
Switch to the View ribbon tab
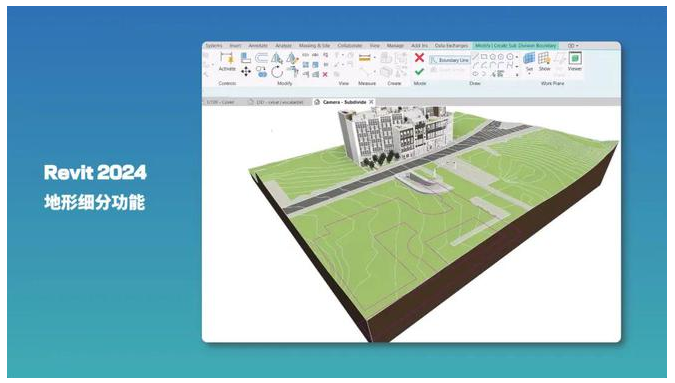pyautogui.click(x=375, y=46)
